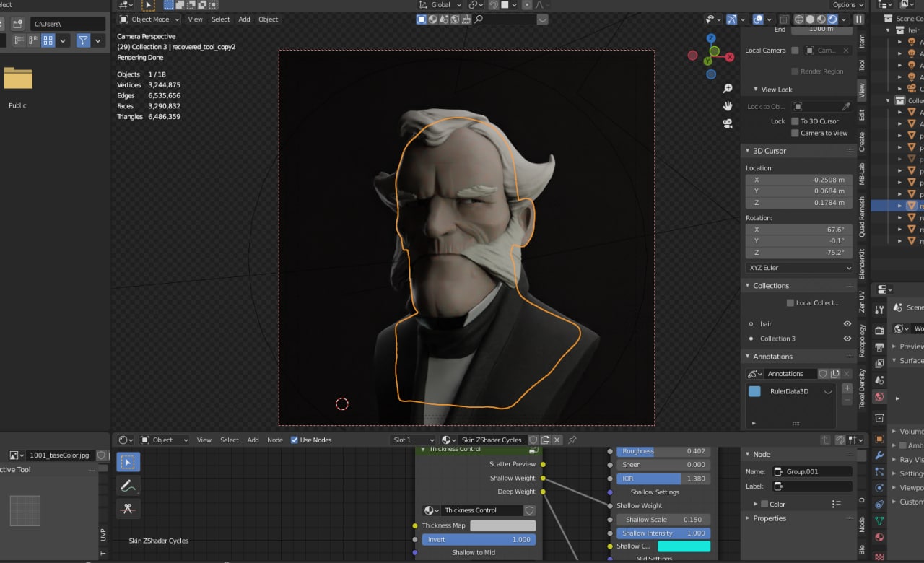Open the Object properties tab
The width and height of the screenshot is (924, 563).
pos(879,438)
